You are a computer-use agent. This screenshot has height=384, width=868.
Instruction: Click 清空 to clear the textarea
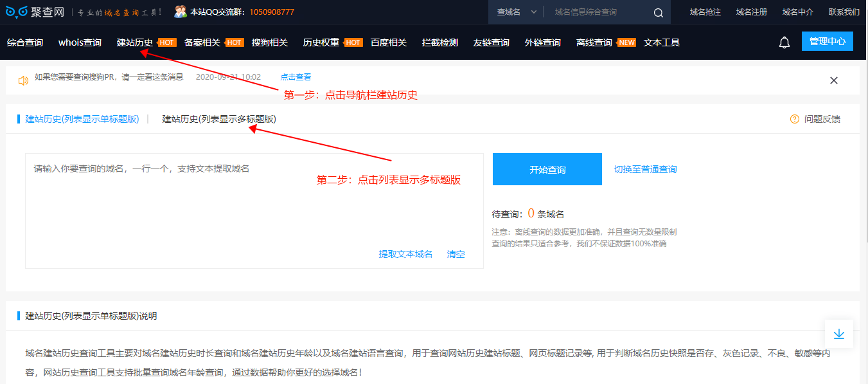click(x=456, y=254)
